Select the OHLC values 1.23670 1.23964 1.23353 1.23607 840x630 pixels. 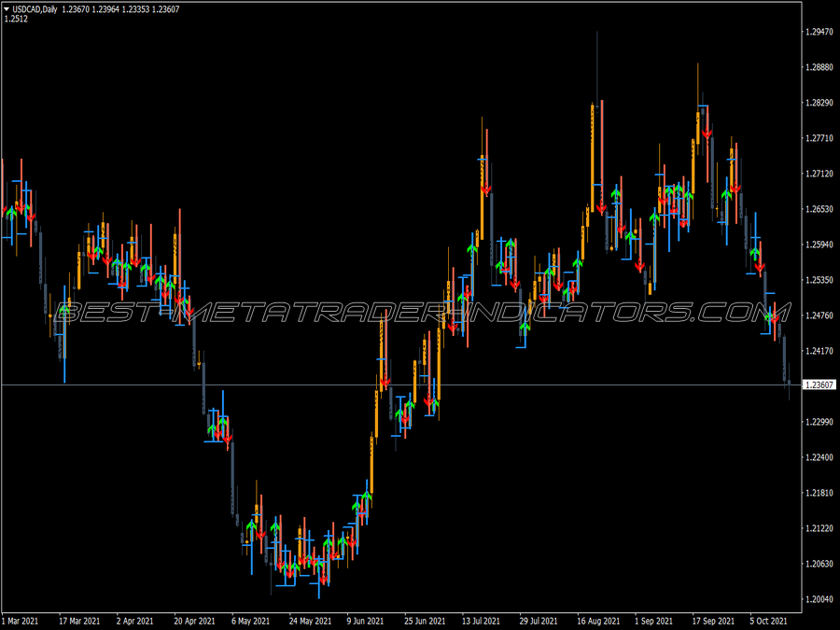tap(120, 9)
